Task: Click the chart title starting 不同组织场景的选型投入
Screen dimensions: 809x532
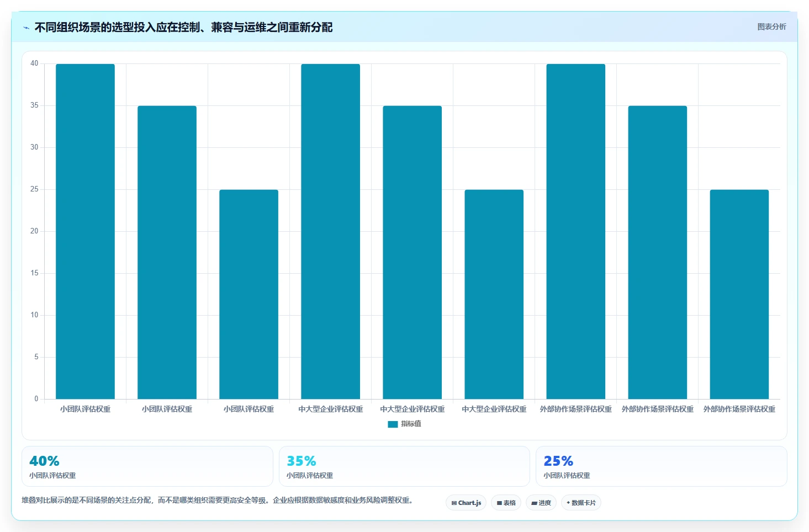Action: pyautogui.click(x=183, y=27)
